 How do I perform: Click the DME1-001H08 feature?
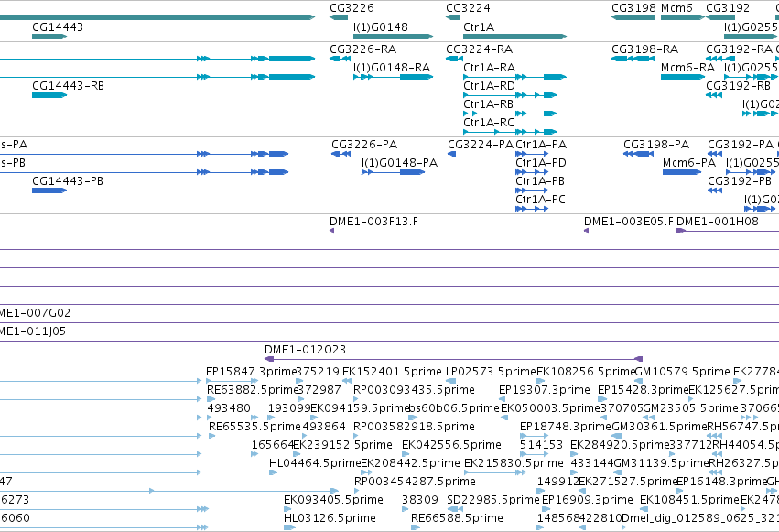click(x=728, y=231)
